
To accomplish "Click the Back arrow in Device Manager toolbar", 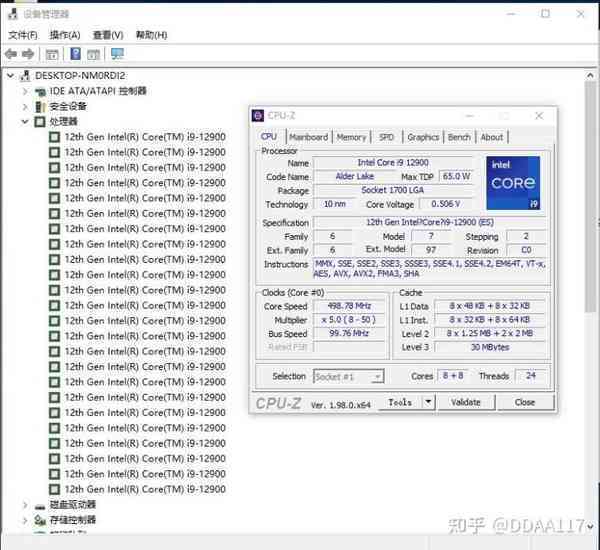I will point(11,54).
